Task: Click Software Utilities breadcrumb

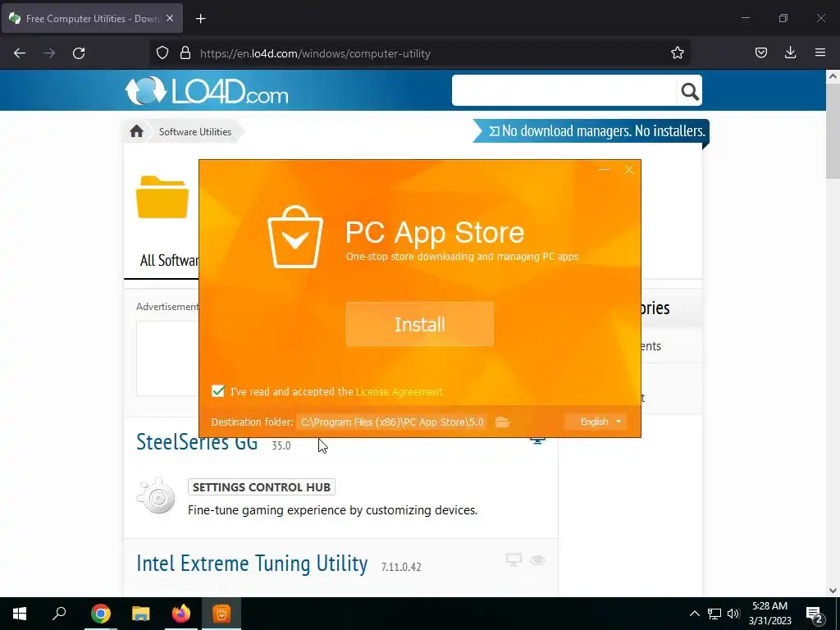Action: [195, 132]
